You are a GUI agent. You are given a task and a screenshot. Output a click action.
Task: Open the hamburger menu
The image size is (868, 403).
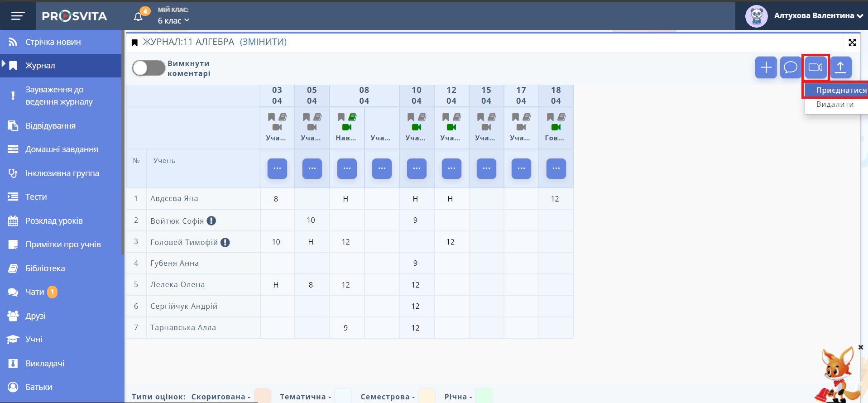click(x=18, y=16)
